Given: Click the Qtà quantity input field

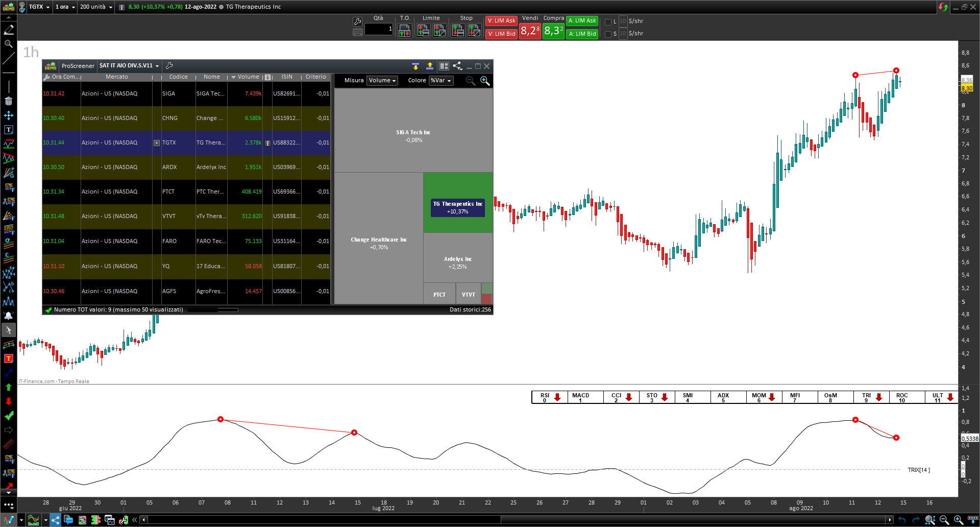Looking at the screenshot, I should coord(378,30).
